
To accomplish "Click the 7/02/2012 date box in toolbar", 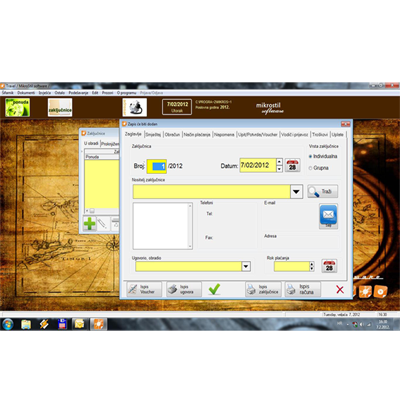I will coord(177,107).
